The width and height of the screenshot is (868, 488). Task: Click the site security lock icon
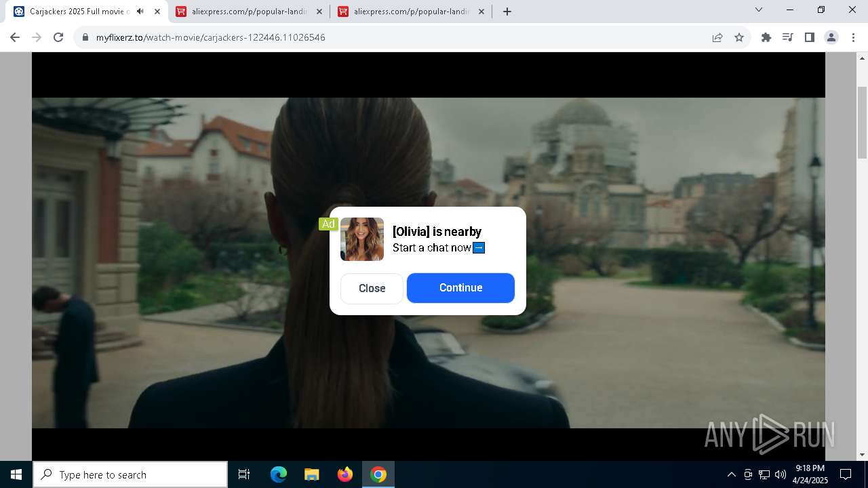(85, 37)
